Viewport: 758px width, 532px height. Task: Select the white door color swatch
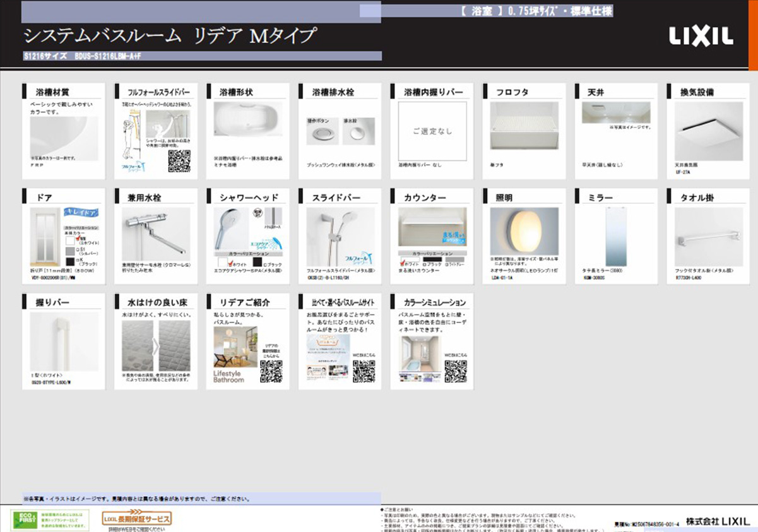pyautogui.click(x=69, y=240)
